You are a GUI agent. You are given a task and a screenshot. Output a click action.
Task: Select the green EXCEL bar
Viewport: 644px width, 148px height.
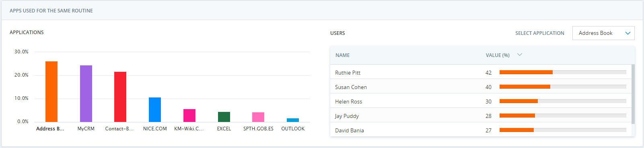pos(224,117)
